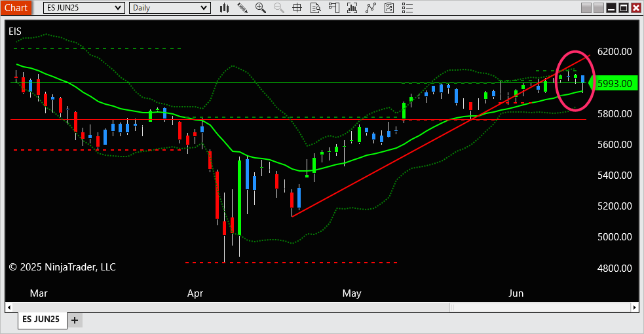Select the drawing tools pencil icon

[242, 8]
